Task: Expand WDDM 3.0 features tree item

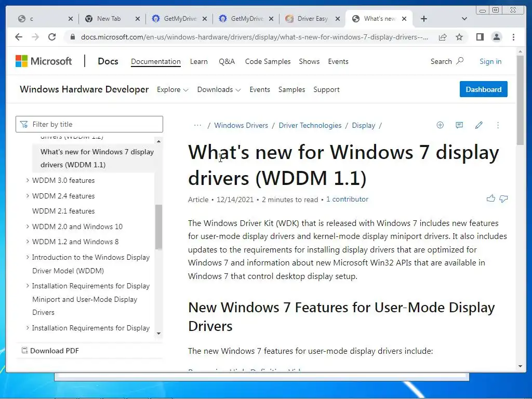Action: pos(28,180)
